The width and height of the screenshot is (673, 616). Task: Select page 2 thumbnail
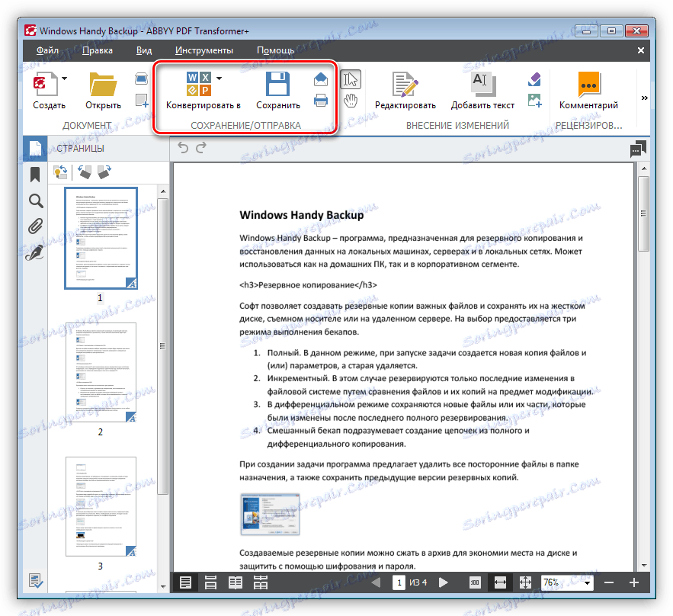point(101,373)
